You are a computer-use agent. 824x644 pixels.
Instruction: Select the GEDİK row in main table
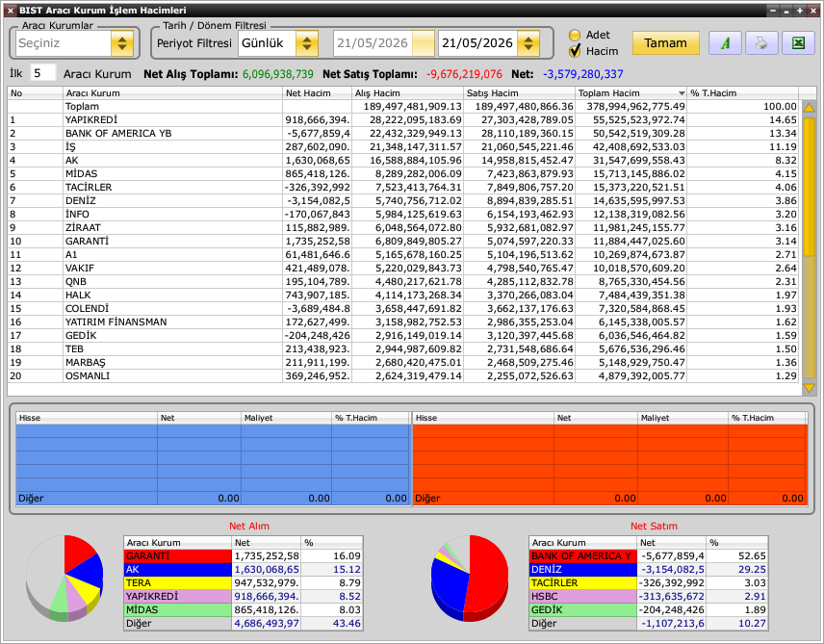(403, 335)
